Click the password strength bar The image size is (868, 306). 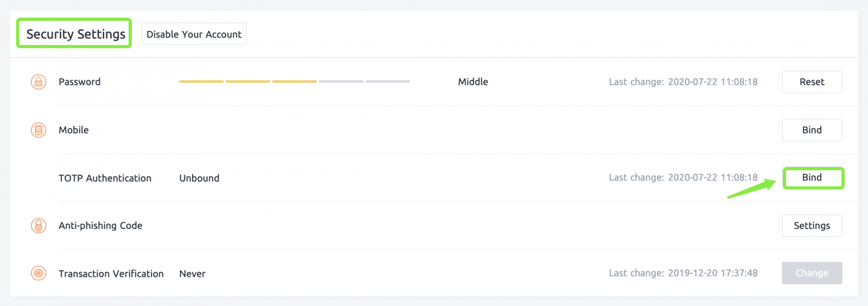pos(294,81)
